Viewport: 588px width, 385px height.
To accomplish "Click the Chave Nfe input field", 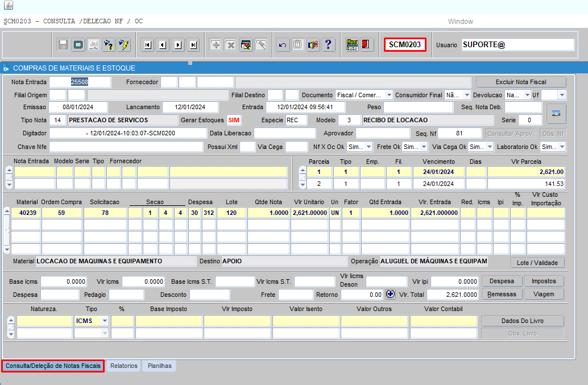I will 126,147.
